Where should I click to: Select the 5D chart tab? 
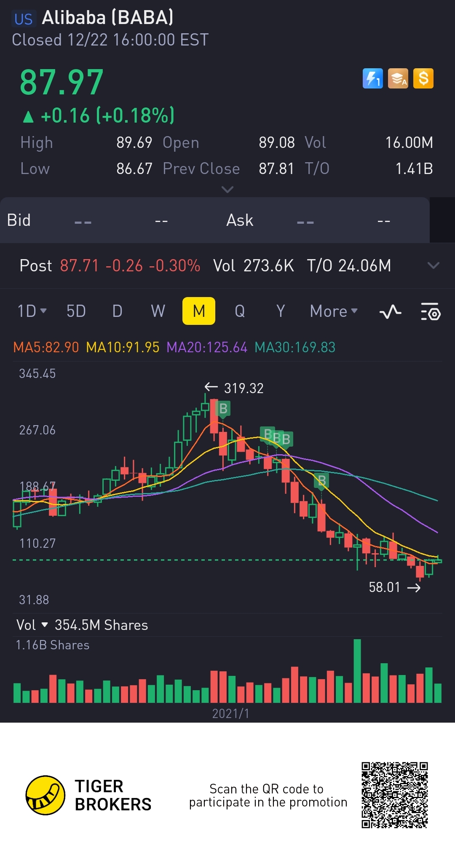[76, 311]
